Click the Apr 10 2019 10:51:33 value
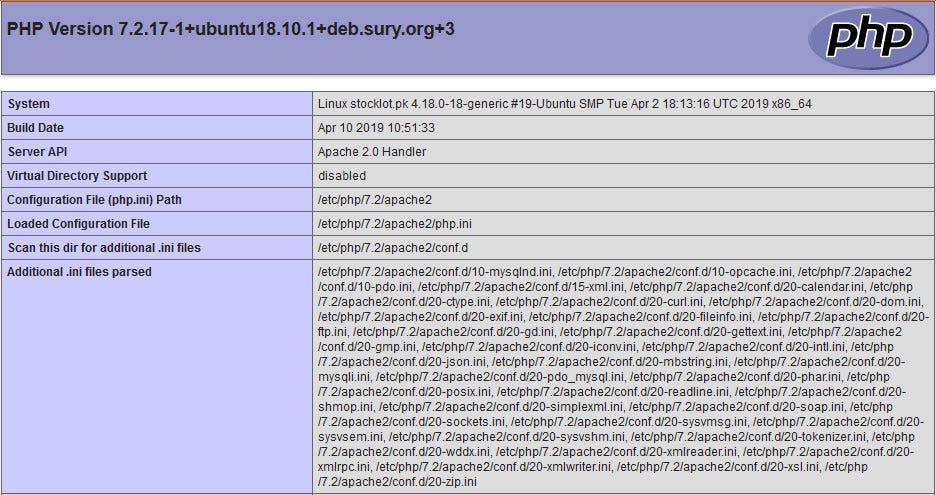 pyautogui.click(x=376, y=128)
